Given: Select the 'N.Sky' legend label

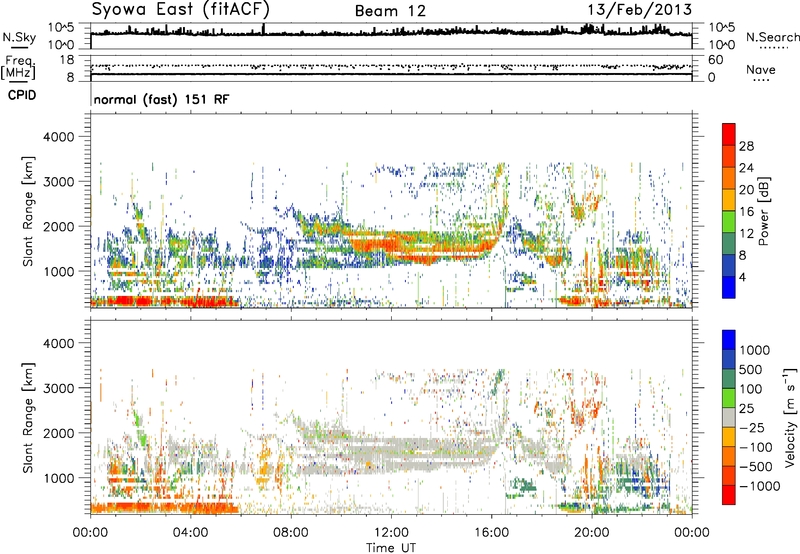Looking at the screenshot, I should coord(19,37).
